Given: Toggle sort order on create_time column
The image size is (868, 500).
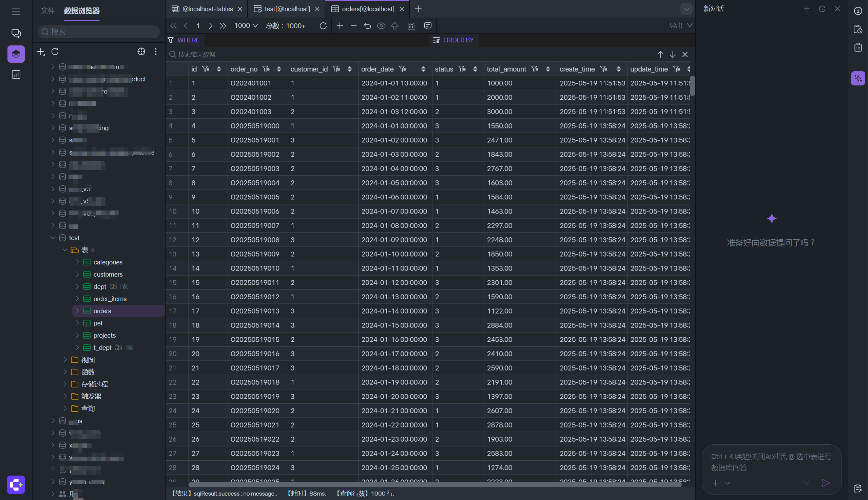Looking at the screenshot, I should (619, 69).
